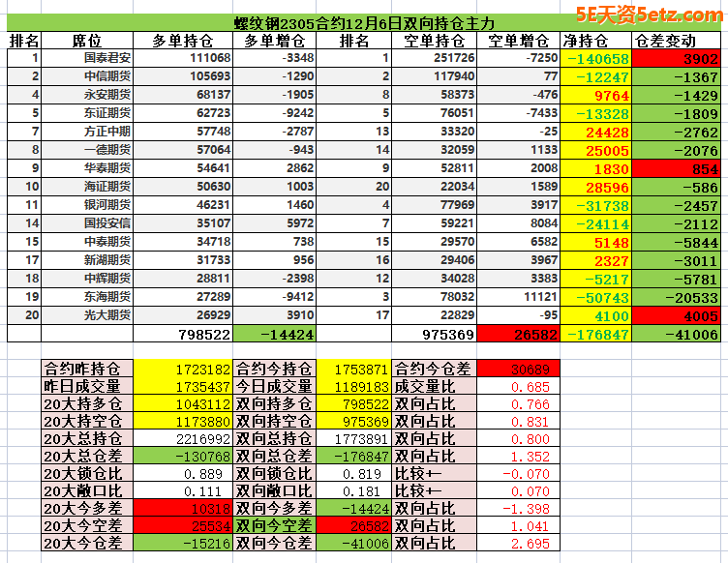Select the 方正中期 seat cell
Image resolution: width=728 pixels, height=563 pixels.
[87, 132]
